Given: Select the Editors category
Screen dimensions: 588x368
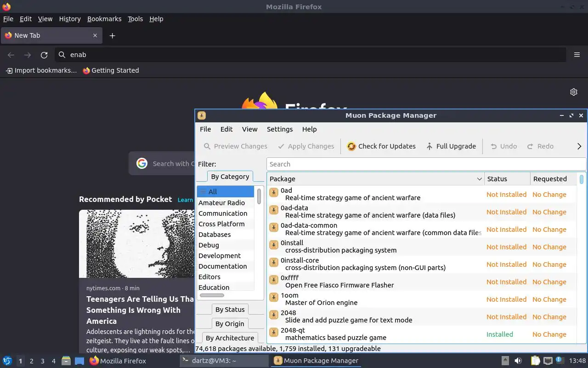Looking at the screenshot, I should pos(225,277).
